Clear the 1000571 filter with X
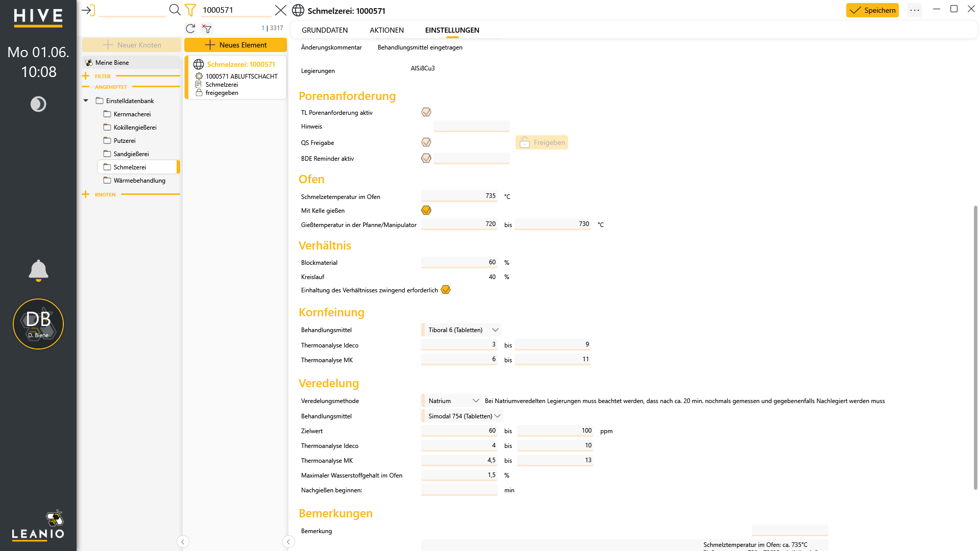Screen dimensions: 980x551 tap(281, 10)
